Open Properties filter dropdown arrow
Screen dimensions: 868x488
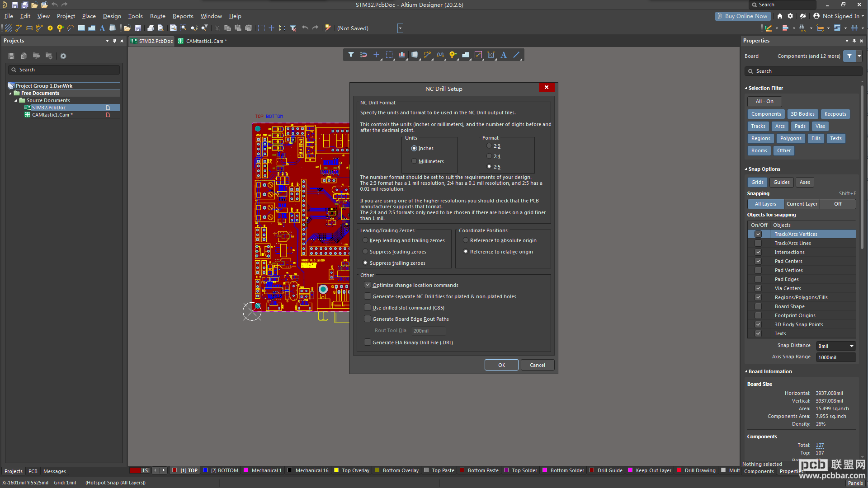coord(859,56)
